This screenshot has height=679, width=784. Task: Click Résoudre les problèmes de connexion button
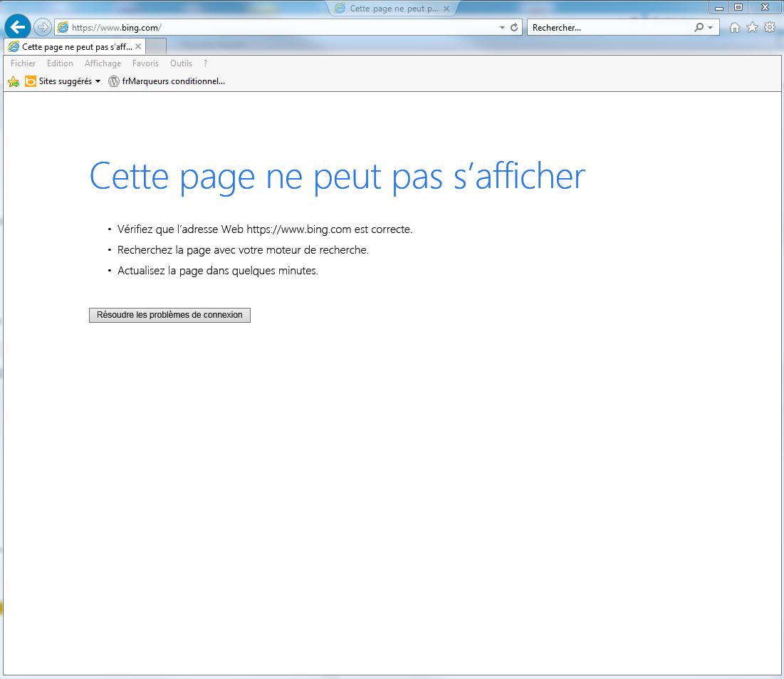point(169,315)
